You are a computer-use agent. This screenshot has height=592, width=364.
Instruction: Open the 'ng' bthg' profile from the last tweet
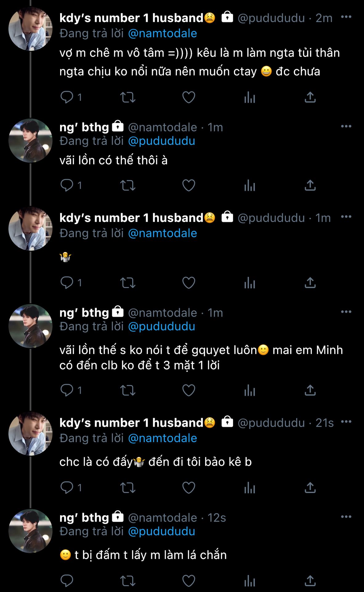[84, 518]
